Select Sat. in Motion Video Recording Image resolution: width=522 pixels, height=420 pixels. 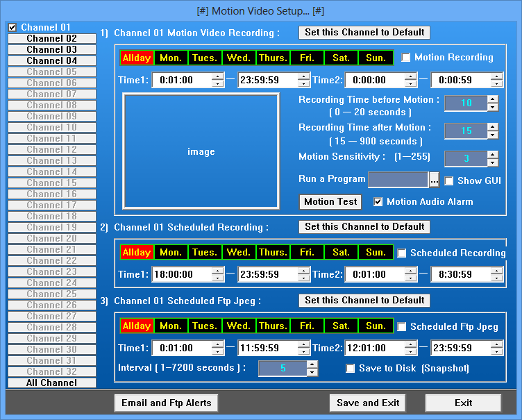341,58
